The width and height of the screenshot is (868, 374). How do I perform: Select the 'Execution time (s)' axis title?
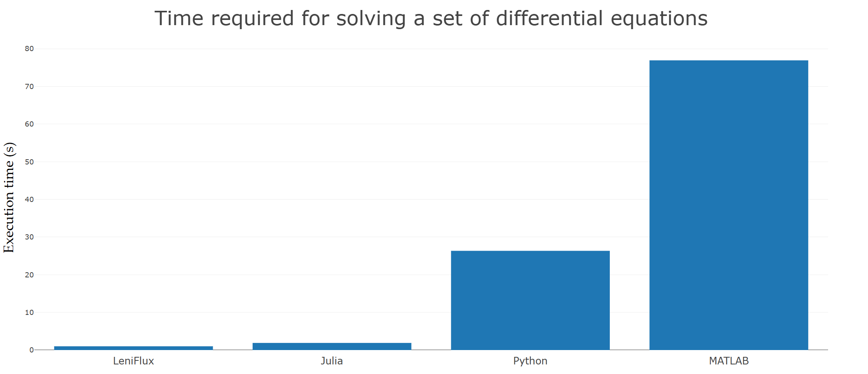click(9, 197)
